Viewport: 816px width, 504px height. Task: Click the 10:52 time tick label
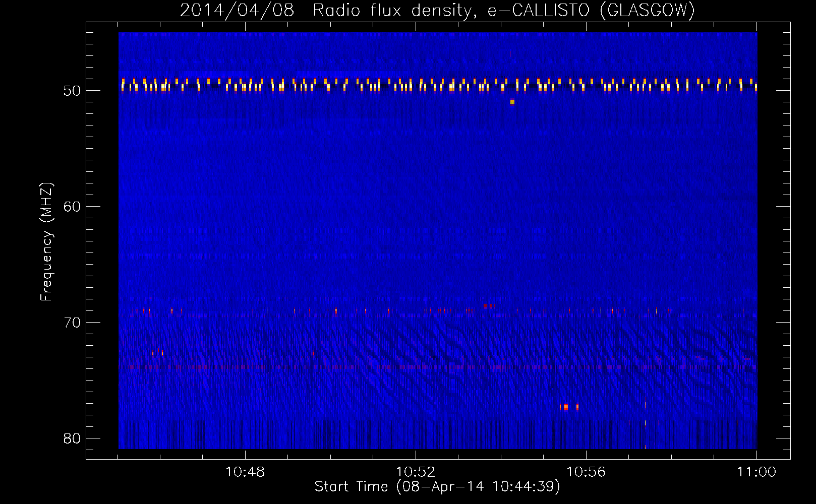pyautogui.click(x=416, y=472)
